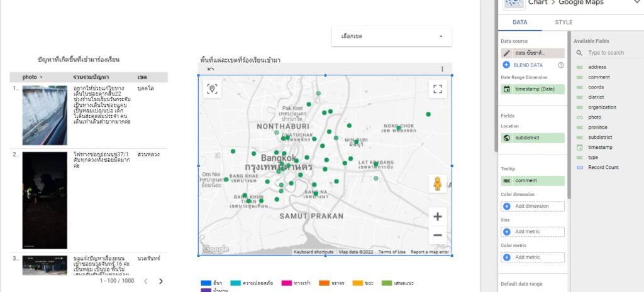The image size is (644, 292).
Task: Open the เลือกเขต dropdown filter
Action: pyautogui.click(x=391, y=36)
